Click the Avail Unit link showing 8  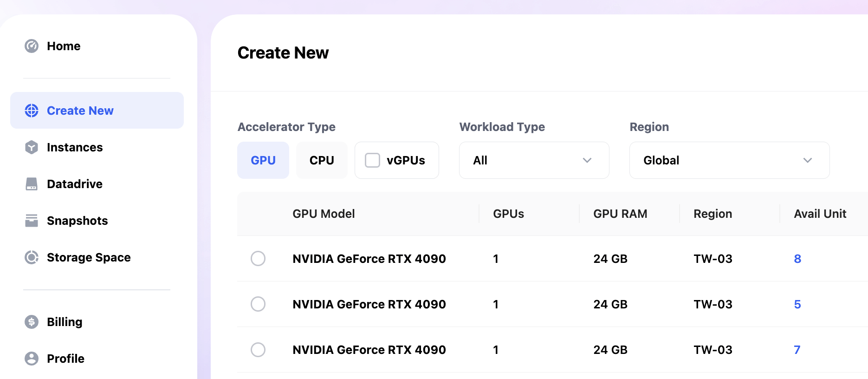point(797,259)
